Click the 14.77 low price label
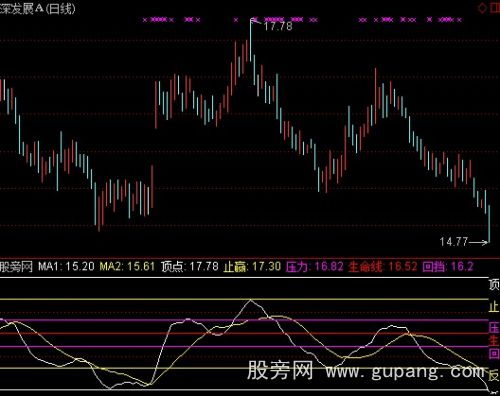 pos(454,242)
